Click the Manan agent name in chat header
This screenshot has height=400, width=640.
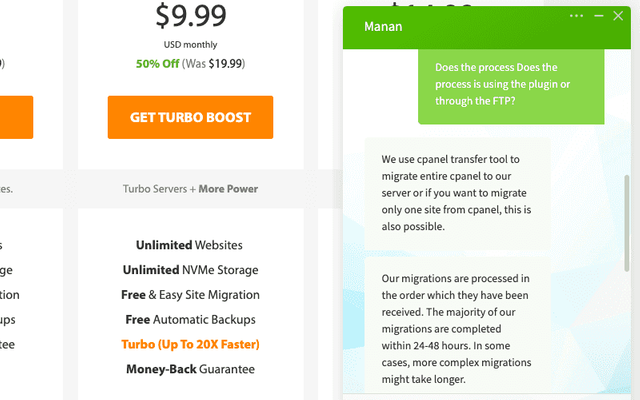383,27
